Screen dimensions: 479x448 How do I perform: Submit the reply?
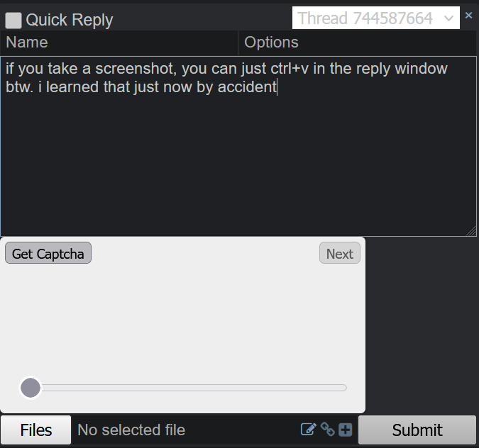pyautogui.click(x=417, y=430)
